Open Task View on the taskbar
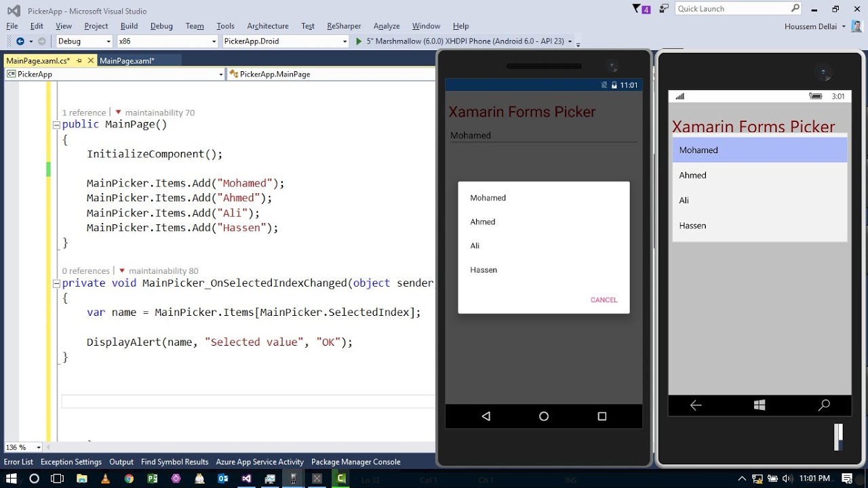 pos(58,479)
